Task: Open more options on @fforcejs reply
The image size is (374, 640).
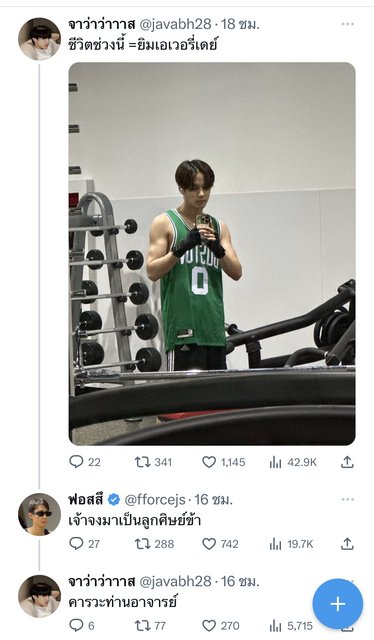Action: pos(347,499)
